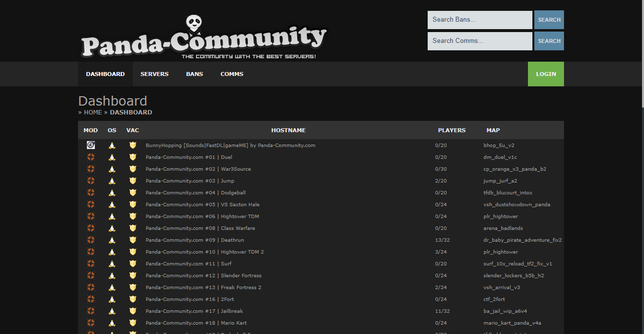Open the COMMS section
644x334 pixels.
tap(232, 74)
